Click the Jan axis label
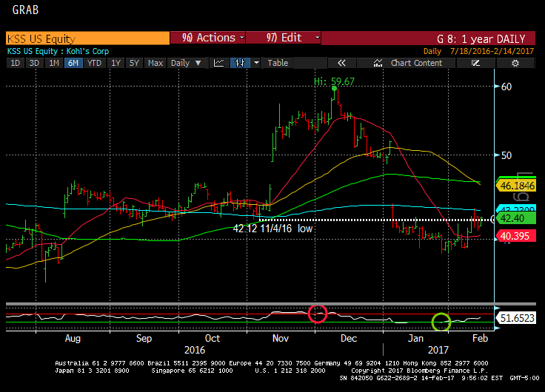This screenshot has height=392, width=545. 415,338
